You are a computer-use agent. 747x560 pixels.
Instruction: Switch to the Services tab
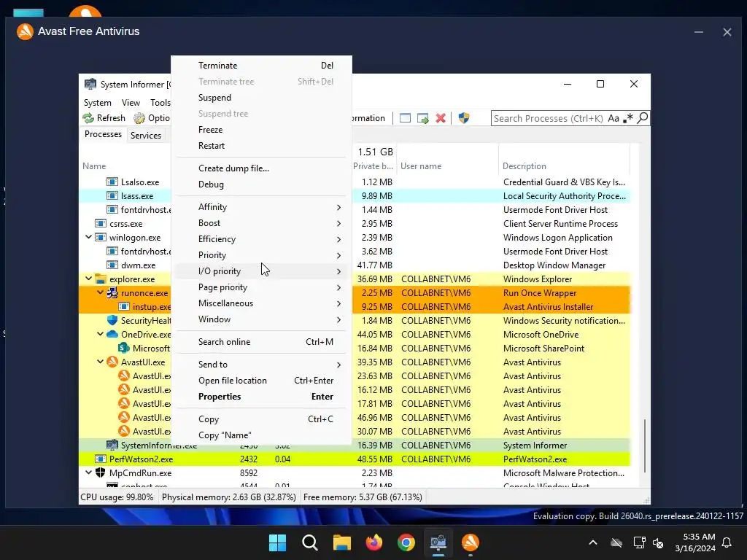[x=146, y=135]
